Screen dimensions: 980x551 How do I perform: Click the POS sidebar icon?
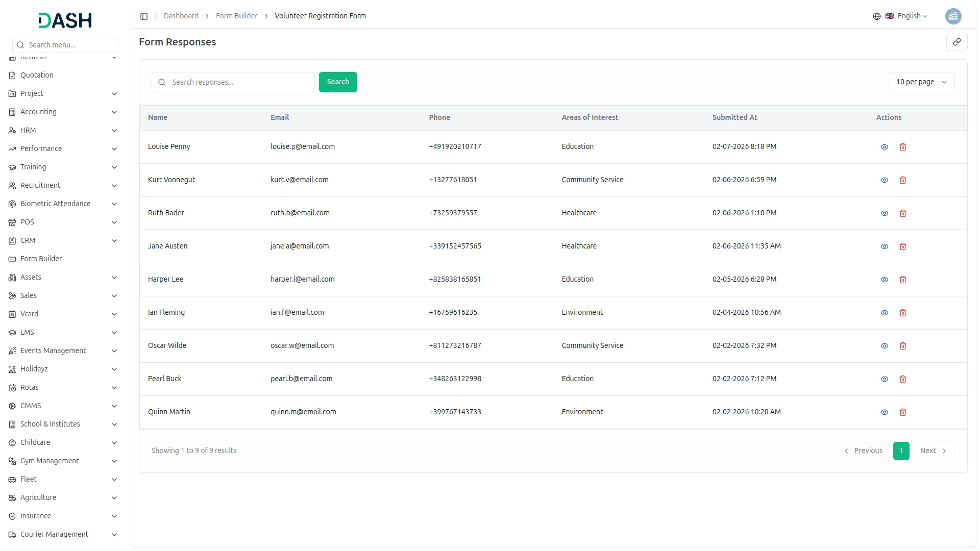[12, 222]
